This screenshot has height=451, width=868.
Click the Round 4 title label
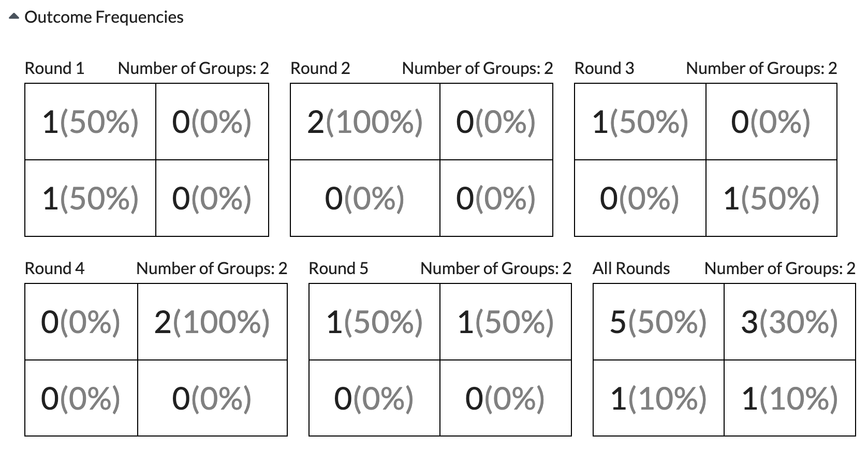(x=54, y=268)
